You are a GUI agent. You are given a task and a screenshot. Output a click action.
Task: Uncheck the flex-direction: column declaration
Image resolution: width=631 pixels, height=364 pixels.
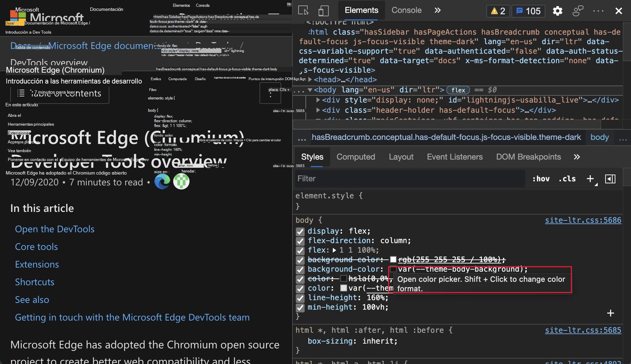pos(300,241)
